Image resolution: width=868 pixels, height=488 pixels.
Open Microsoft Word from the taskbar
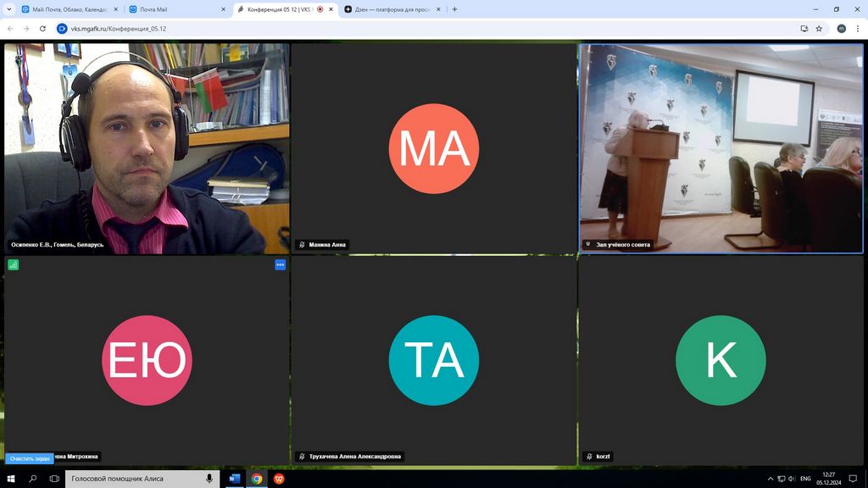(x=234, y=479)
